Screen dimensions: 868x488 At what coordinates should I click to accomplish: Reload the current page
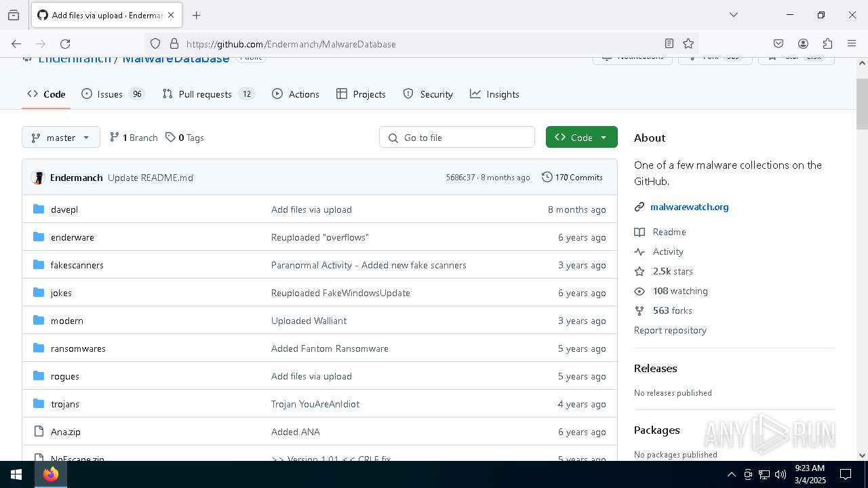[x=65, y=44]
